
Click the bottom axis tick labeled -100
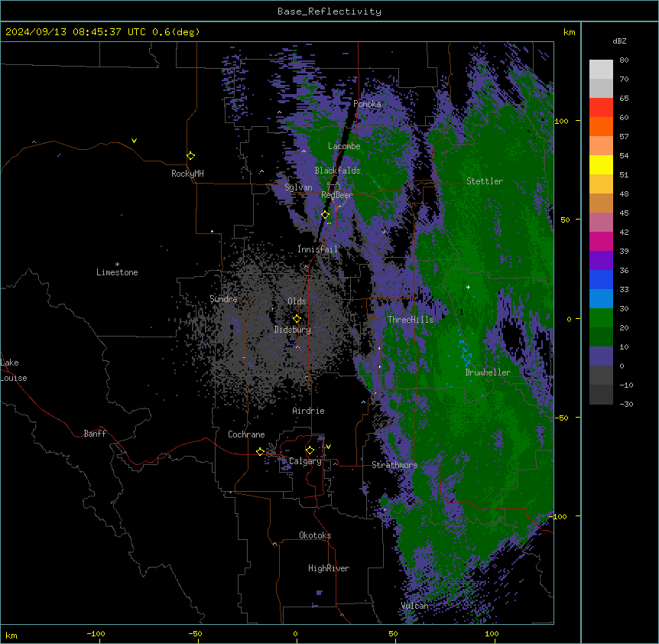(96, 633)
